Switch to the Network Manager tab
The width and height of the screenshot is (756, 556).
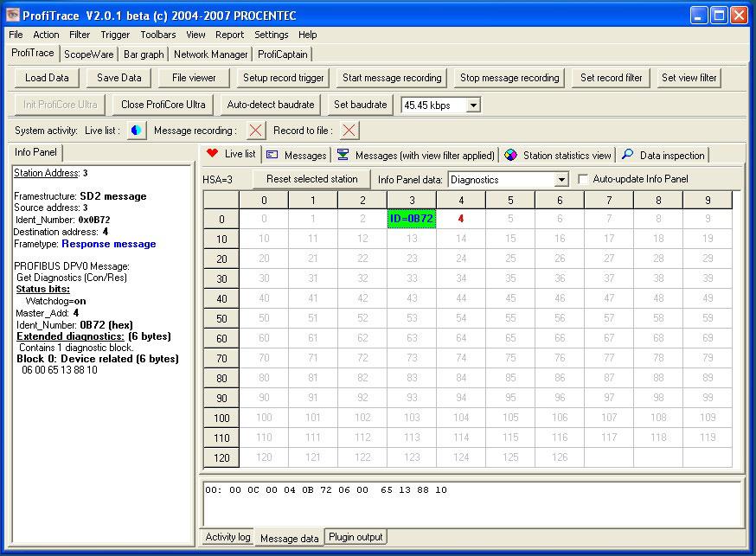pos(211,54)
